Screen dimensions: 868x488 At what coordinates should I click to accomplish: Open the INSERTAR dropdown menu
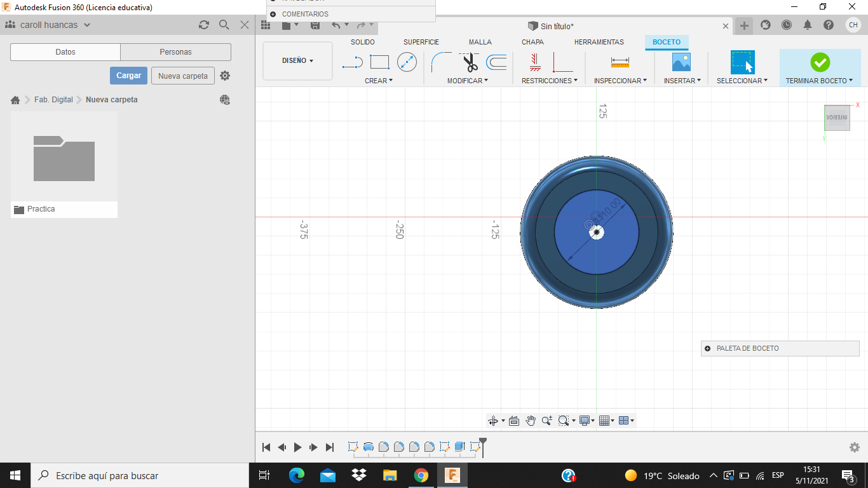(682, 81)
